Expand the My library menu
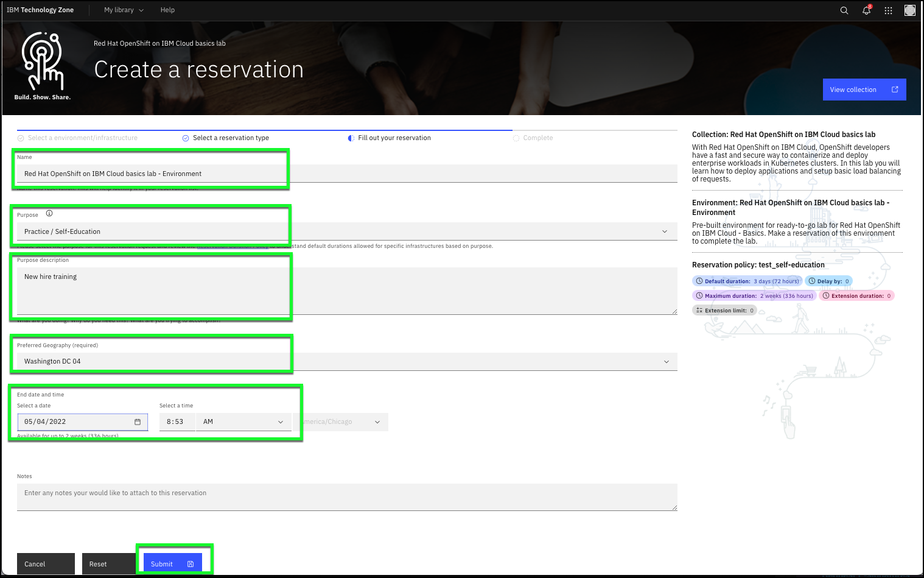The image size is (924, 578). (124, 10)
